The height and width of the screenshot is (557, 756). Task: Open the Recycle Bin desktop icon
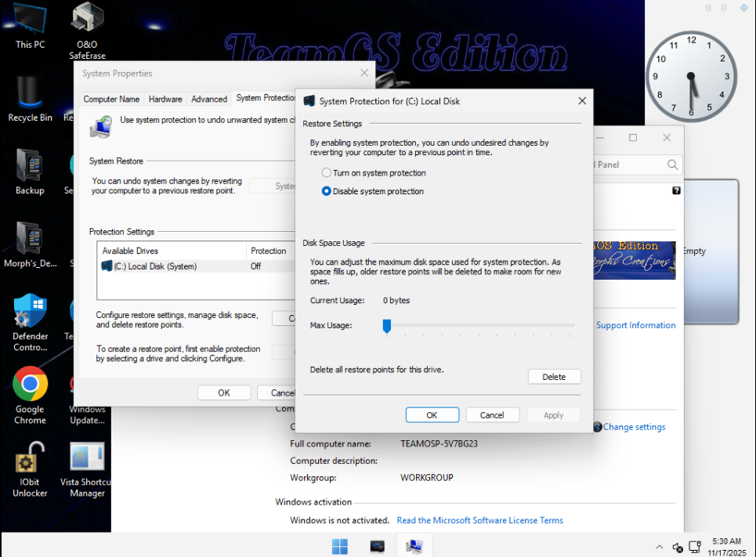(x=30, y=99)
